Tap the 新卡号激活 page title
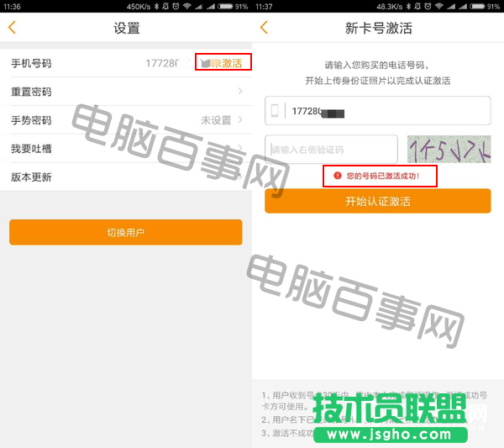The height and width of the screenshot is (448, 504). click(378, 28)
